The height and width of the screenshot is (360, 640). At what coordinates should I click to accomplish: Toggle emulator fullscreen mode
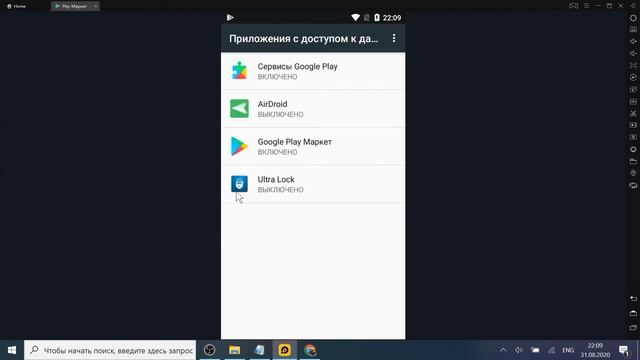[633, 65]
